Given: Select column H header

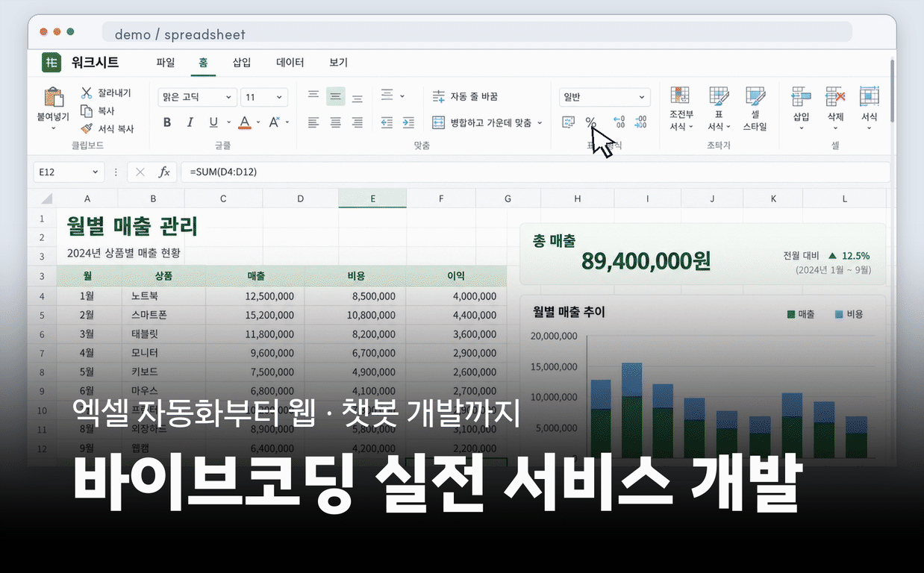Looking at the screenshot, I should click(578, 198).
